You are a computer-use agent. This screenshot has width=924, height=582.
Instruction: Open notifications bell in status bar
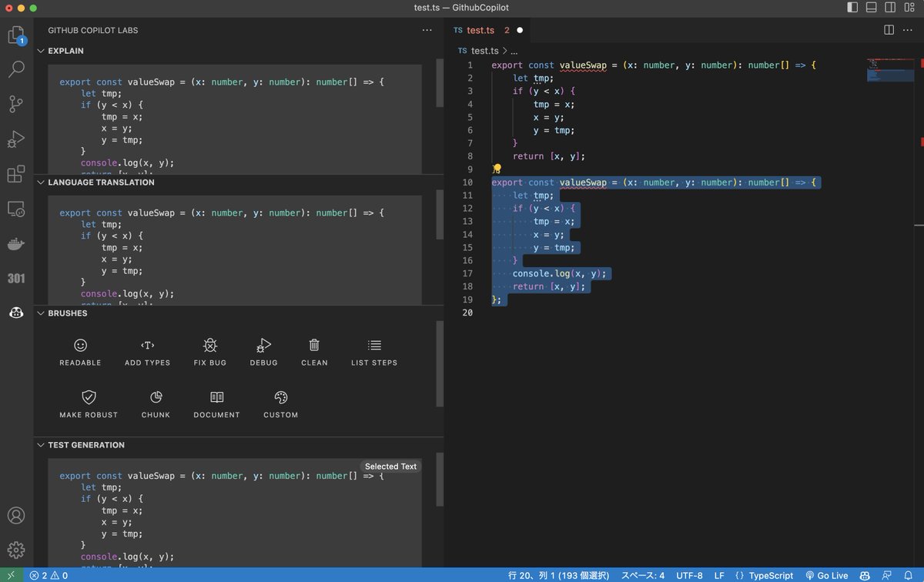pyautogui.click(x=909, y=575)
